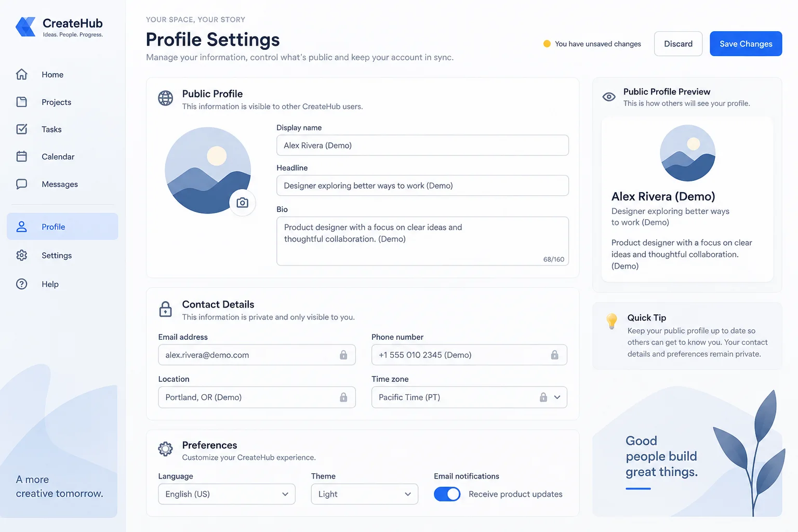Click the Home house icon
Viewport: 798px width, 532px height.
coord(22,74)
